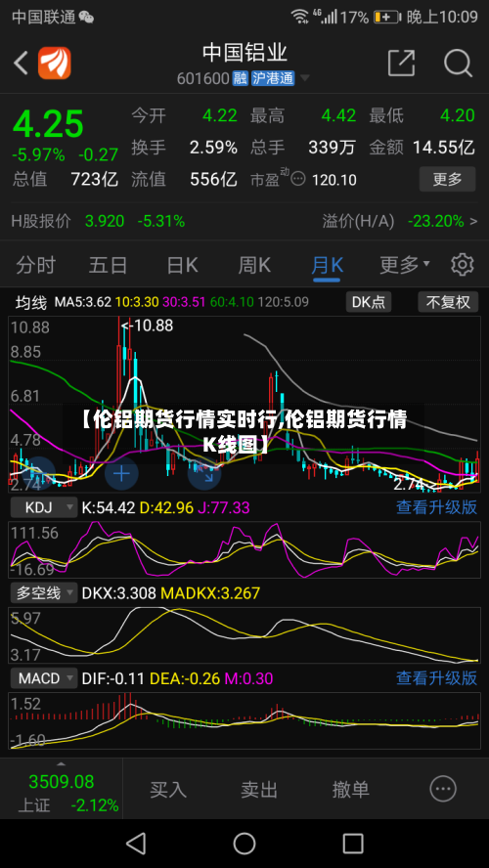This screenshot has width=489, height=868.
Task: Tap the 撤单 cancel order button
Action: click(350, 789)
